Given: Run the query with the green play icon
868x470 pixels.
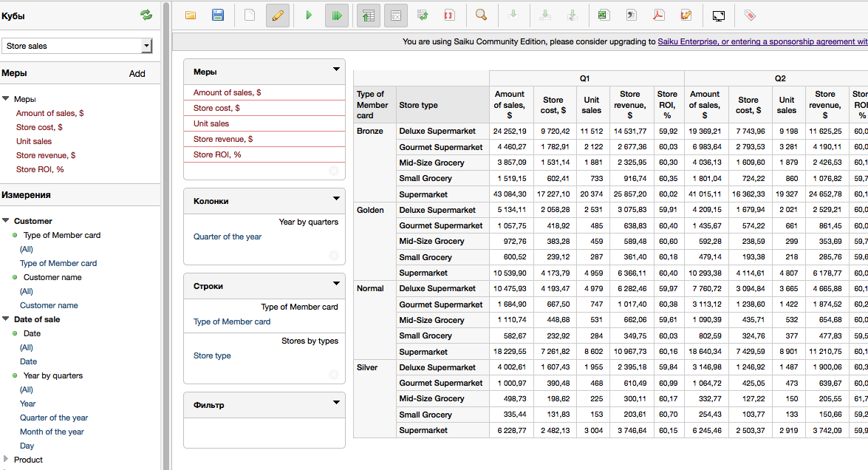Looking at the screenshot, I should pyautogui.click(x=309, y=16).
